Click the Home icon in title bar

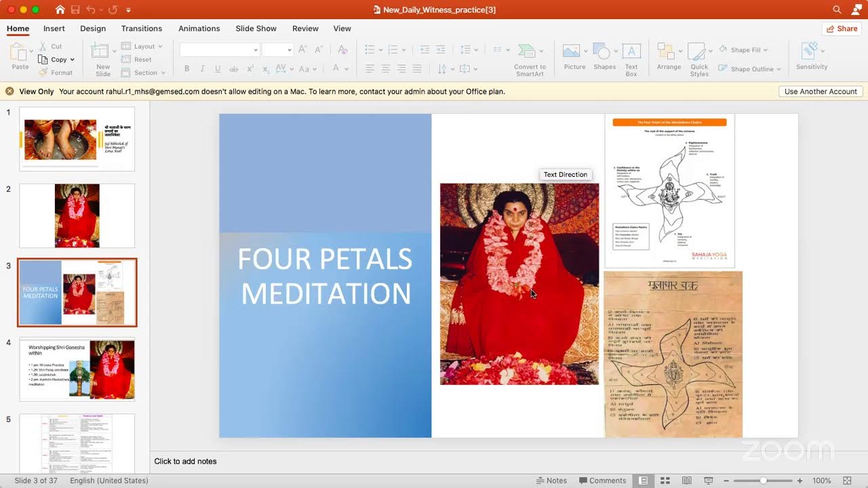point(60,9)
